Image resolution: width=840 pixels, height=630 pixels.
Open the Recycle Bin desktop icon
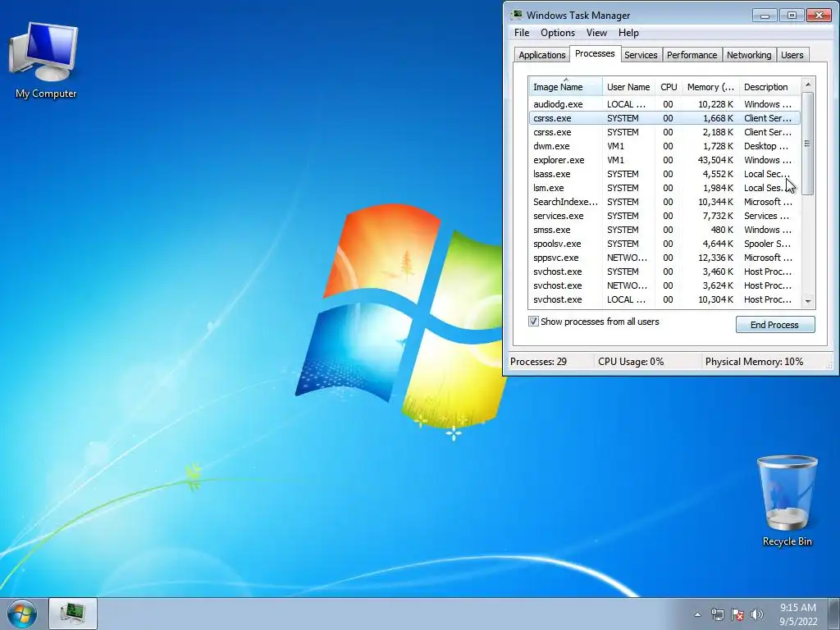click(787, 500)
